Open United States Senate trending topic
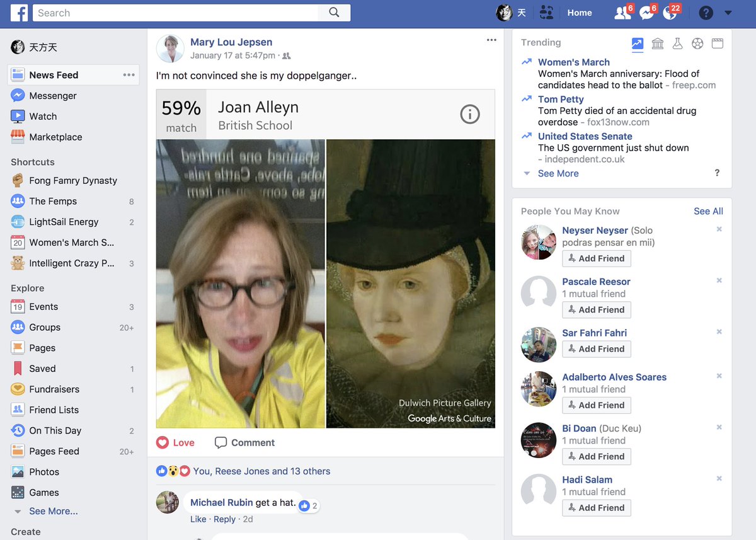Image resolution: width=756 pixels, height=540 pixels. click(585, 137)
